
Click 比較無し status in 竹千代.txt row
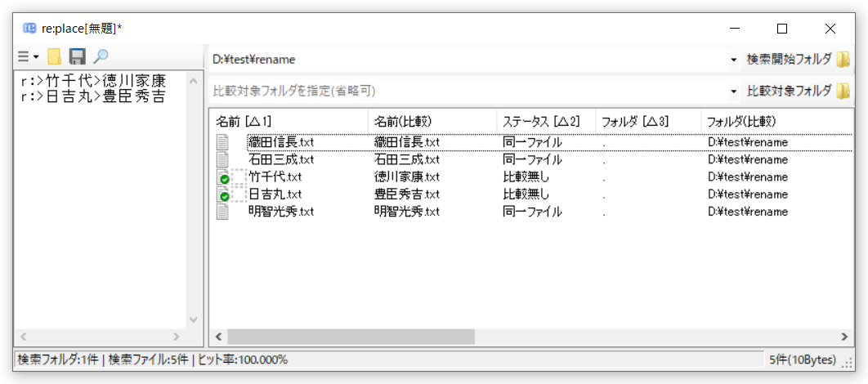[x=526, y=177]
